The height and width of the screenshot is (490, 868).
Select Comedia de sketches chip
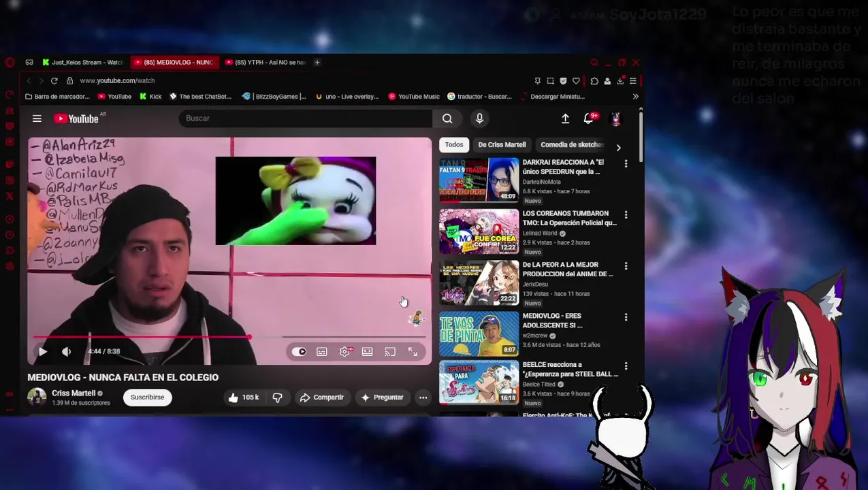(x=571, y=145)
